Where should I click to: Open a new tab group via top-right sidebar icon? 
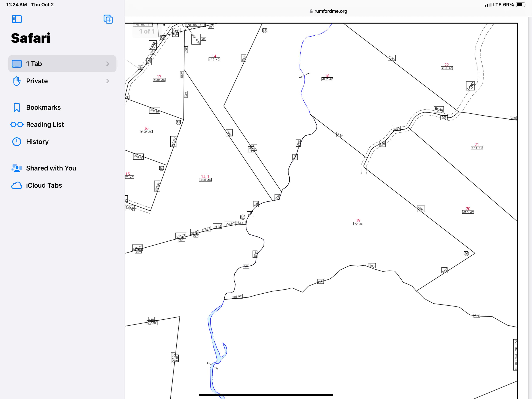coord(108,19)
